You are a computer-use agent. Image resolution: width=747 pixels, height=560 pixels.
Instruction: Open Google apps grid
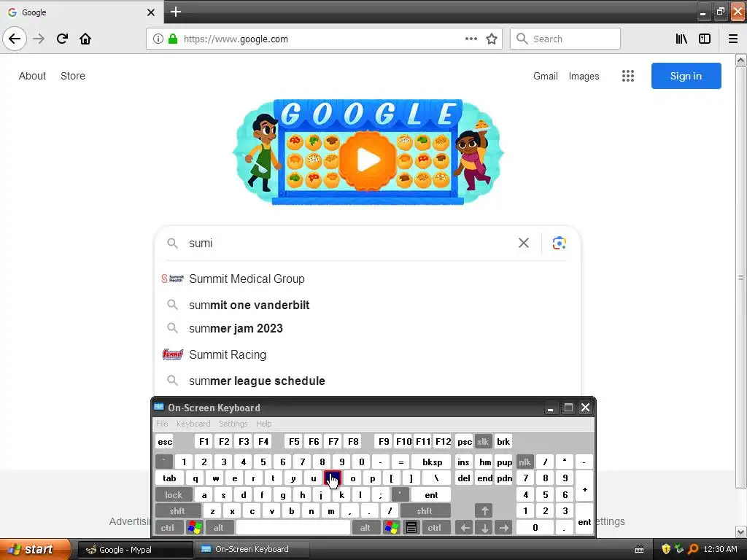coord(628,76)
